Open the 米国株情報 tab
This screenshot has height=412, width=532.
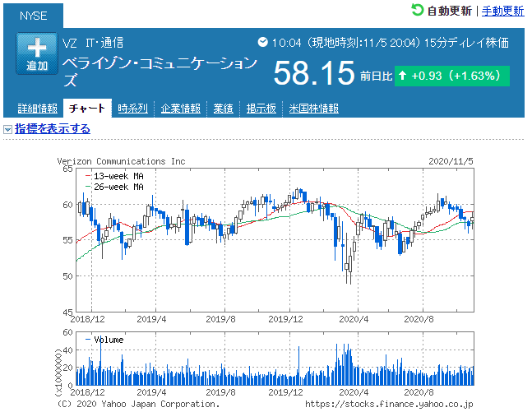click(314, 109)
